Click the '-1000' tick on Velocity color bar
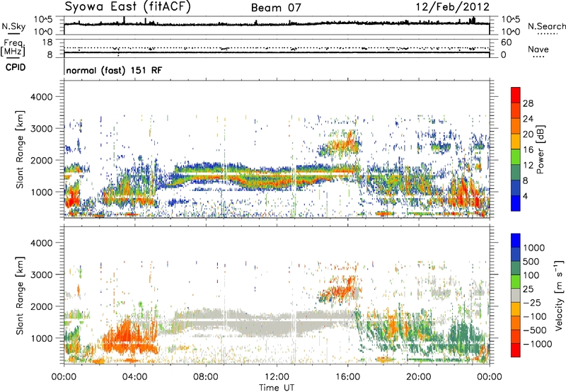This screenshot has height=392, width=566. [x=538, y=344]
